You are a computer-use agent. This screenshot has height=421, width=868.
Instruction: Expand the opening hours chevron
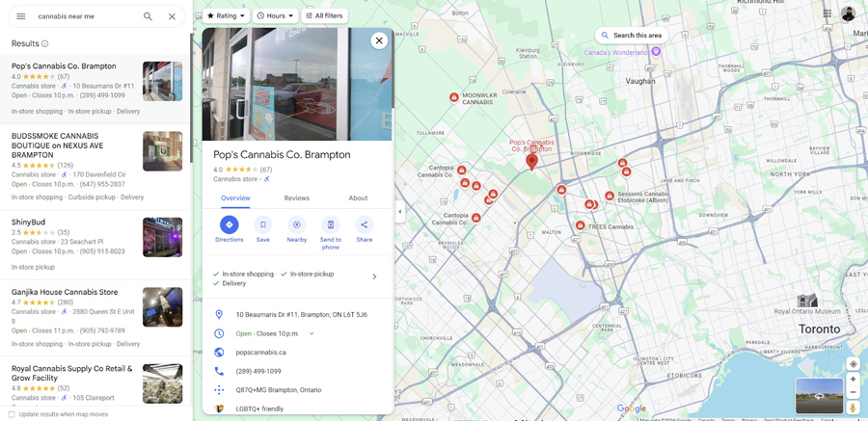pos(312,333)
